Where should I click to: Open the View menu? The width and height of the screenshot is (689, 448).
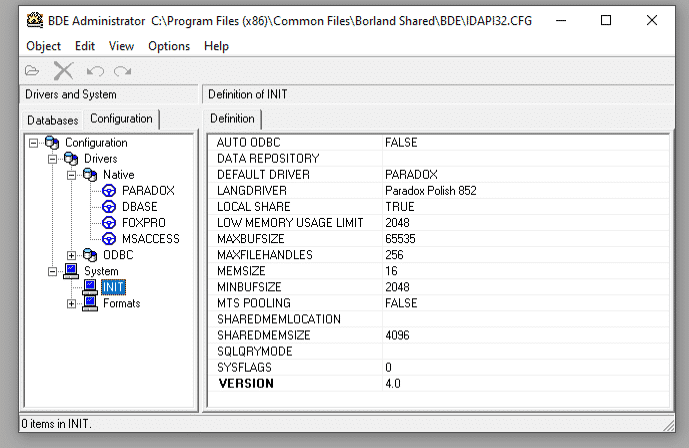click(x=121, y=46)
